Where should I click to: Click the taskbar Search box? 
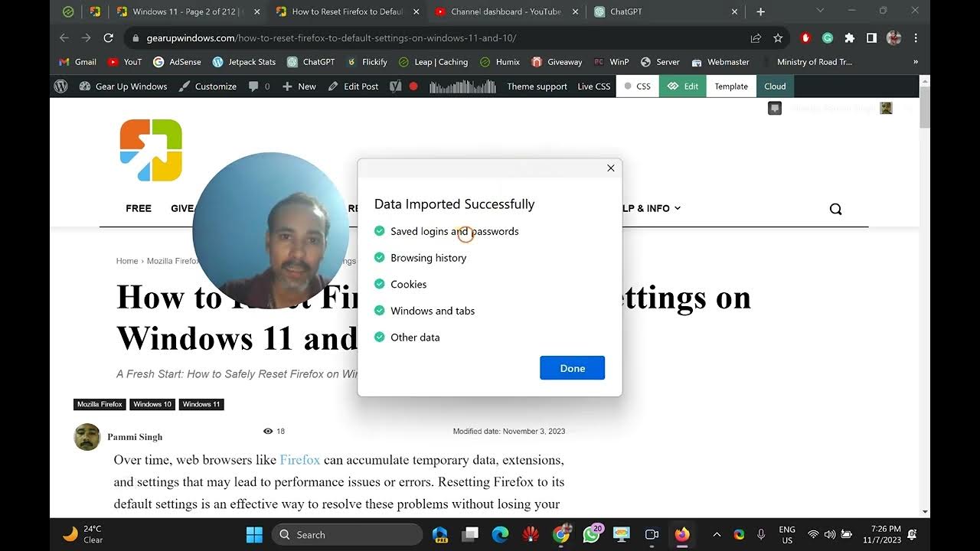(x=348, y=534)
